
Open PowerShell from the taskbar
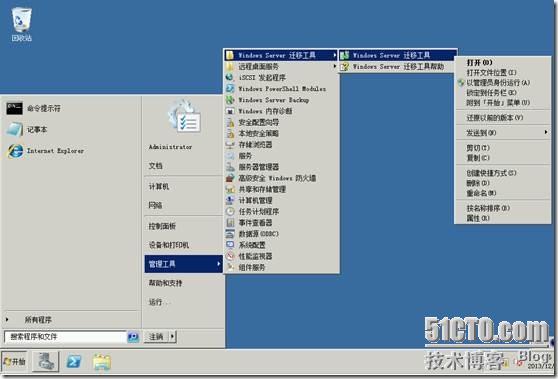coord(74,362)
